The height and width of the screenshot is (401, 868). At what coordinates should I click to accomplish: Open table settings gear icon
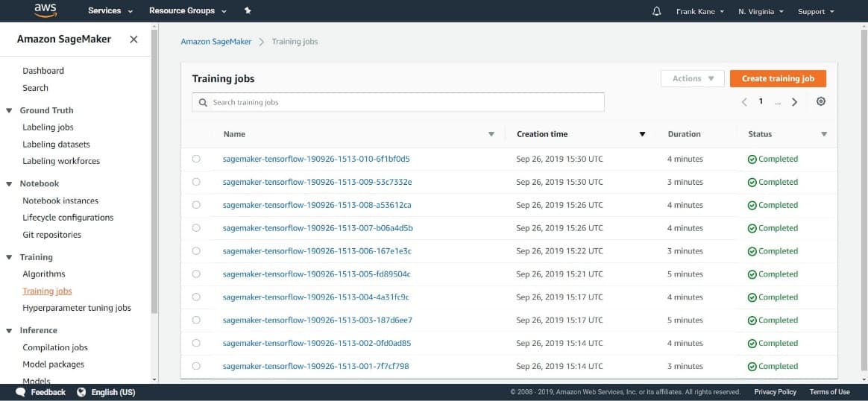[x=821, y=101]
